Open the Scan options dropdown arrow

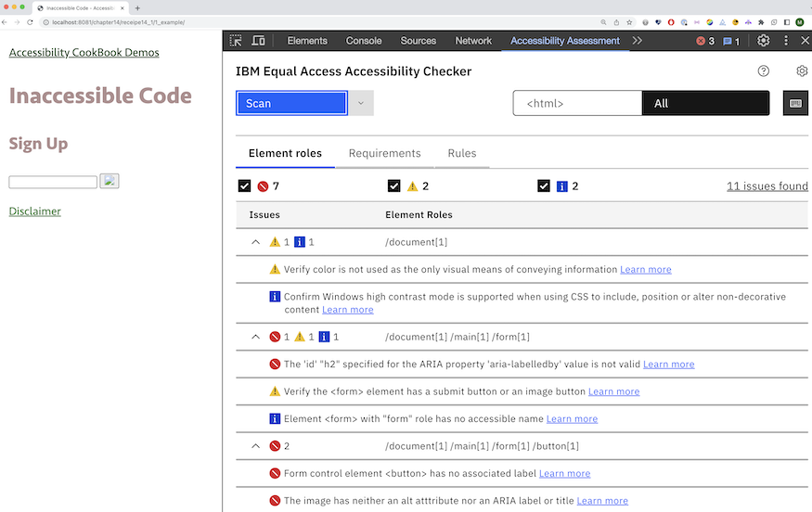(361, 103)
